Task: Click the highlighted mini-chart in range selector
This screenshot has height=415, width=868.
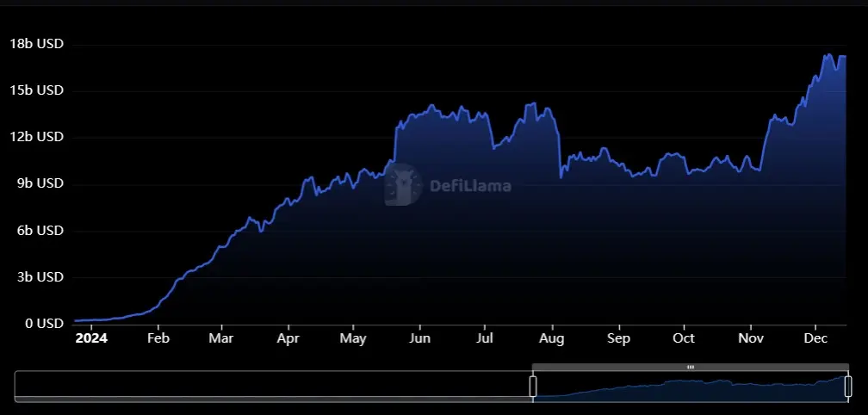Action: point(691,387)
